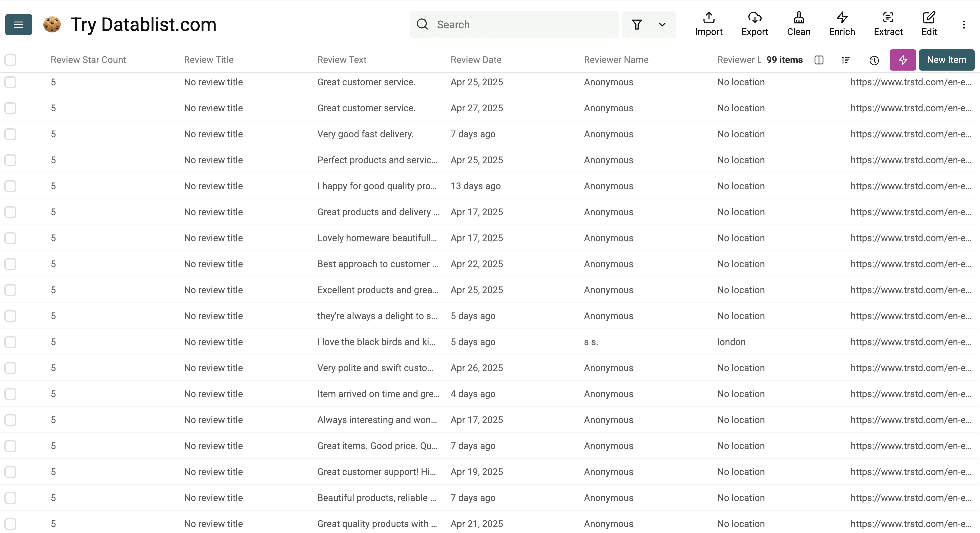Click the purple lightning bolt action button
980x533 pixels.
point(902,60)
